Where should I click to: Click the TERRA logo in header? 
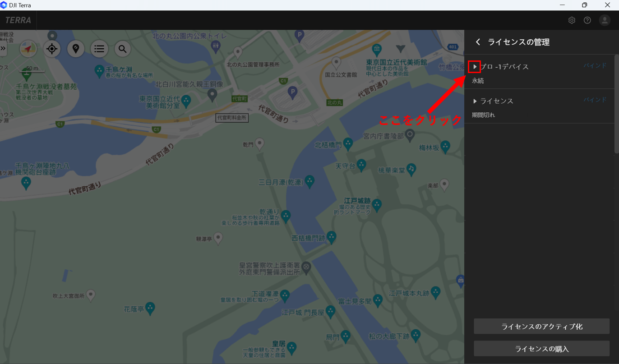coord(18,20)
